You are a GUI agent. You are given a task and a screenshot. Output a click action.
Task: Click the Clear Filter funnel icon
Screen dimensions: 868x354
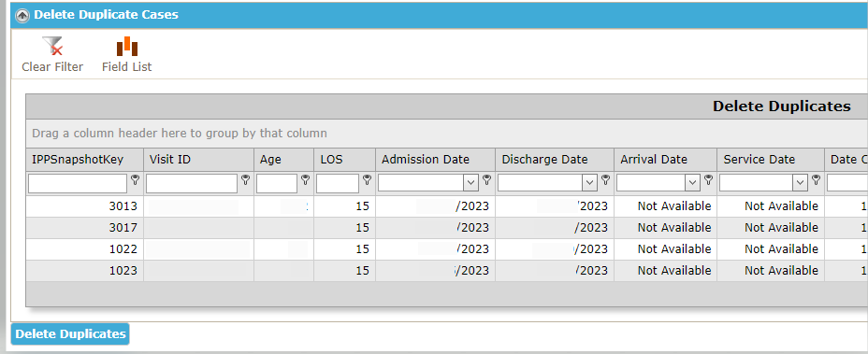click(x=52, y=46)
